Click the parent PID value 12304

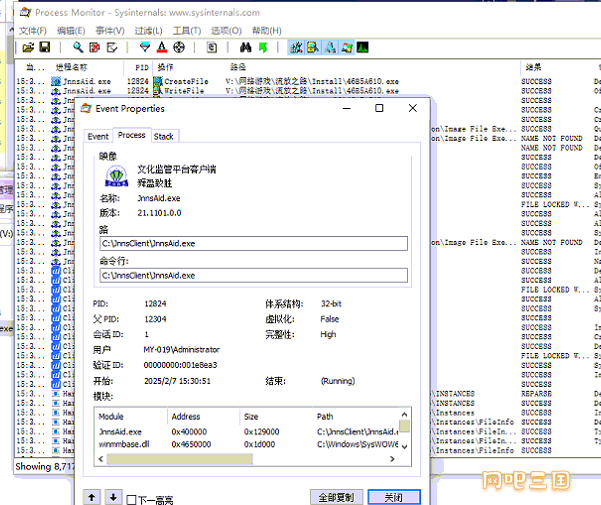pyautogui.click(x=155, y=319)
